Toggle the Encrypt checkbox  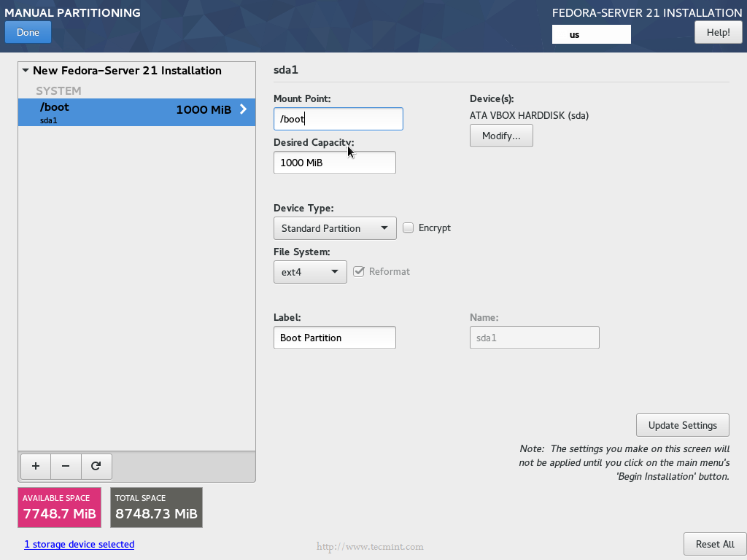(408, 228)
